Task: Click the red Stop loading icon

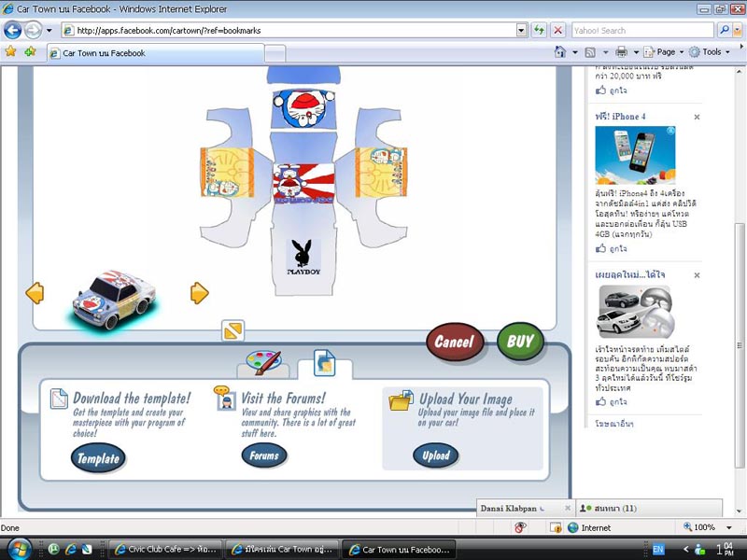Action: 557,30
